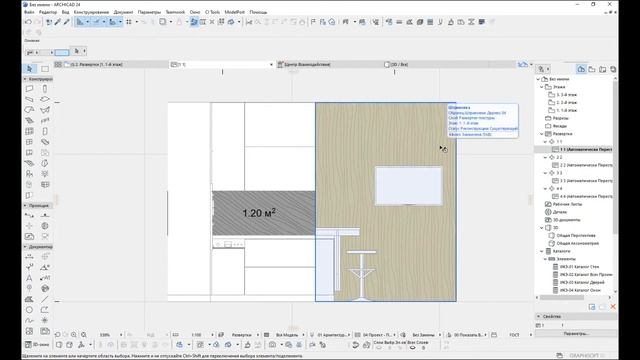Collapse the Каталоги tree node
The height and width of the screenshot is (360, 640).
pyautogui.click(x=542, y=251)
